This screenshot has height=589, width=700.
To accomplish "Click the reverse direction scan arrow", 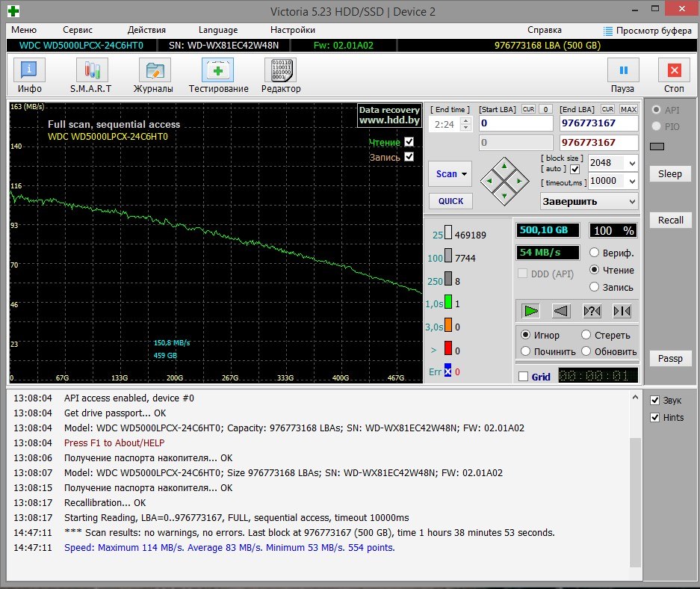I will click(561, 311).
